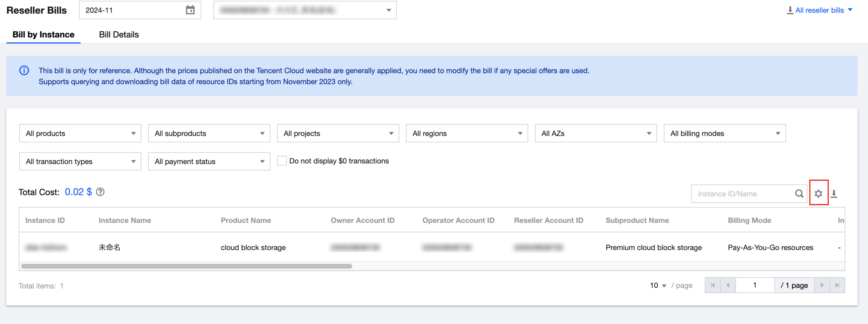
Task: Enable Do not display $0 transactions
Action: pyautogui.click(x=282, y=161)
